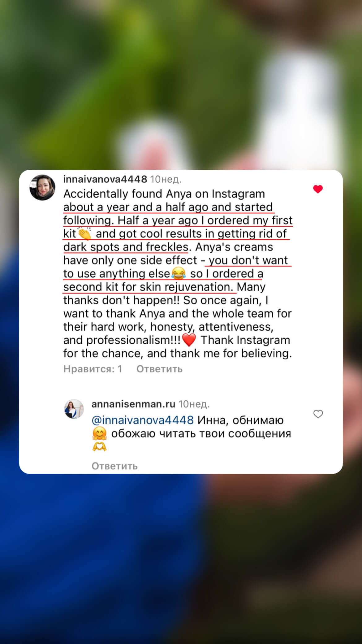Open annanisenman.ru's profile avatar
362x644 pixels.
[x=74, y=409]
